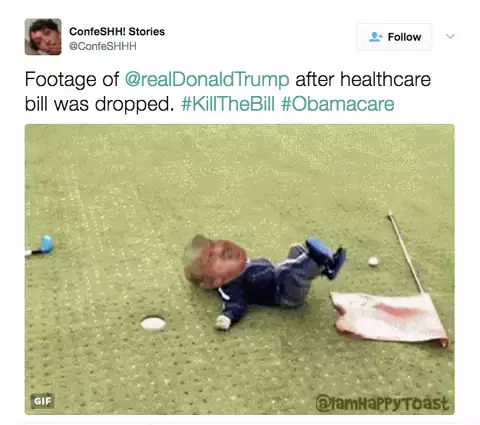The width and height of the screenshot is (480, 425).
Task: Click the phrase "after healthcare" in the tweet
Action: point(363,80)
